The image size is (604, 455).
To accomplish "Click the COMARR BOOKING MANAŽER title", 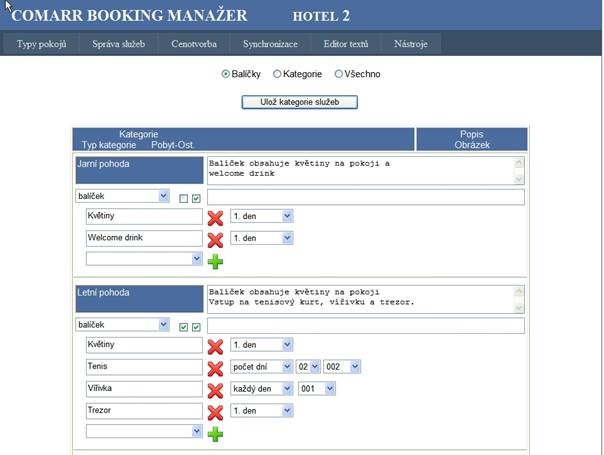I will [129, 15].
